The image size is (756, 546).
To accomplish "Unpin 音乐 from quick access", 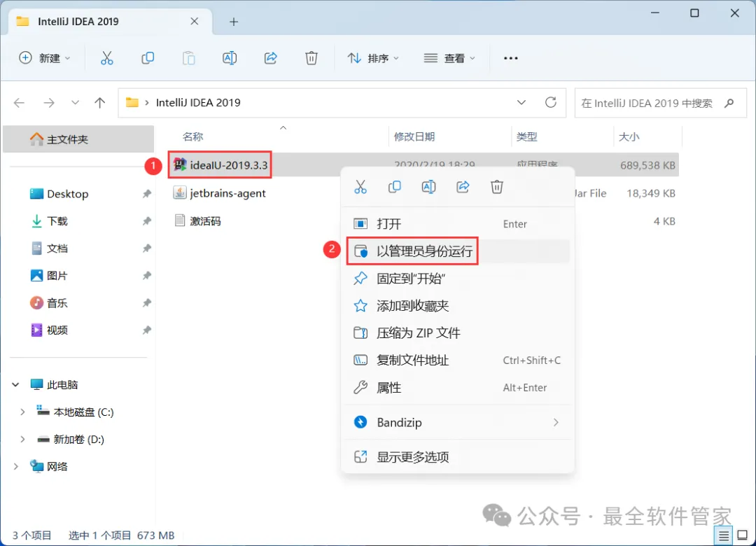I will pos(146,303).
